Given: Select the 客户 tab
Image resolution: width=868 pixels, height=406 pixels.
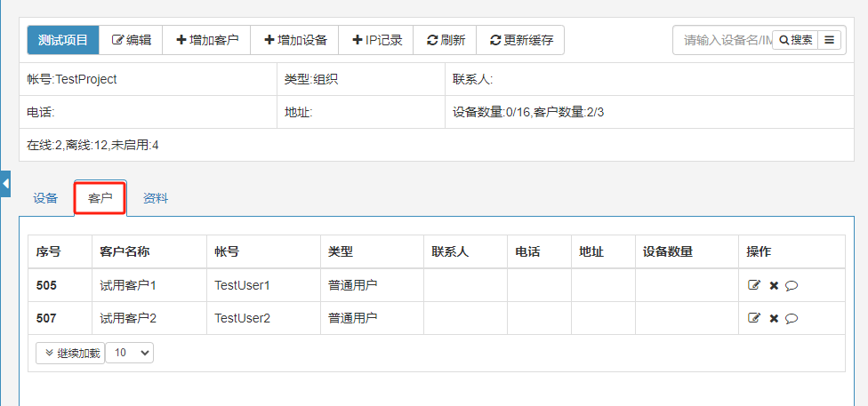Looking at the screenshot, I should pos(100,198).
